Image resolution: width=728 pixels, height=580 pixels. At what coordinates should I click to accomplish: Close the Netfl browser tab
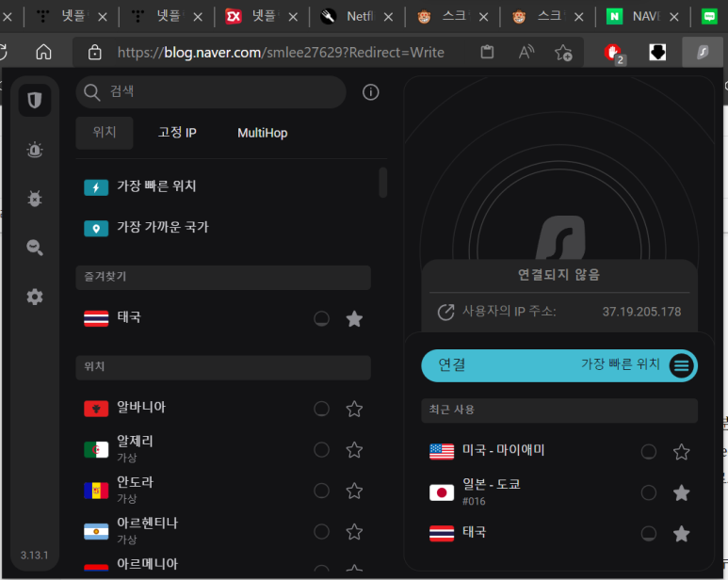tap(389, 18)
